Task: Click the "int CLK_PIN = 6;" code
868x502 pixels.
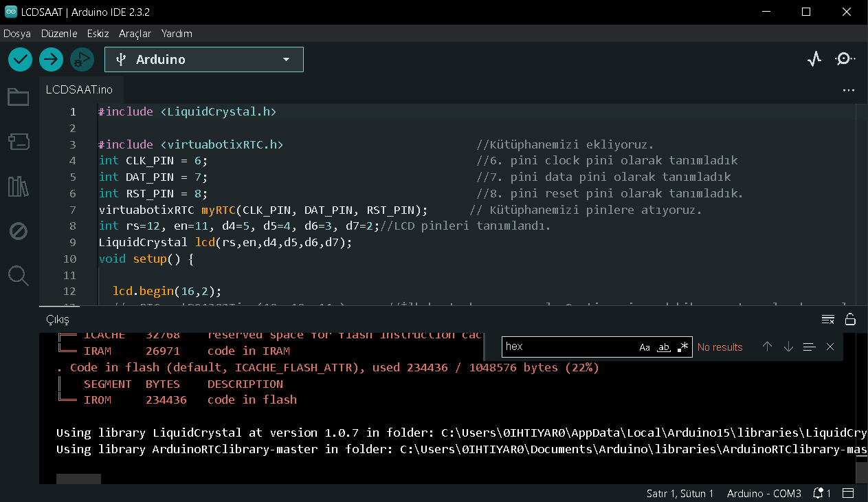Action: [153, 160]
